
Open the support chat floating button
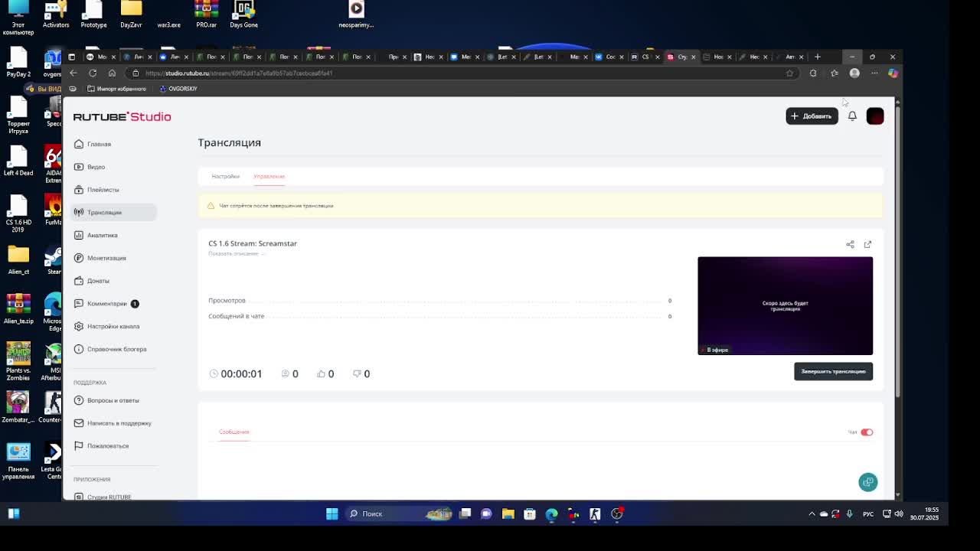(x=867, y=481)
